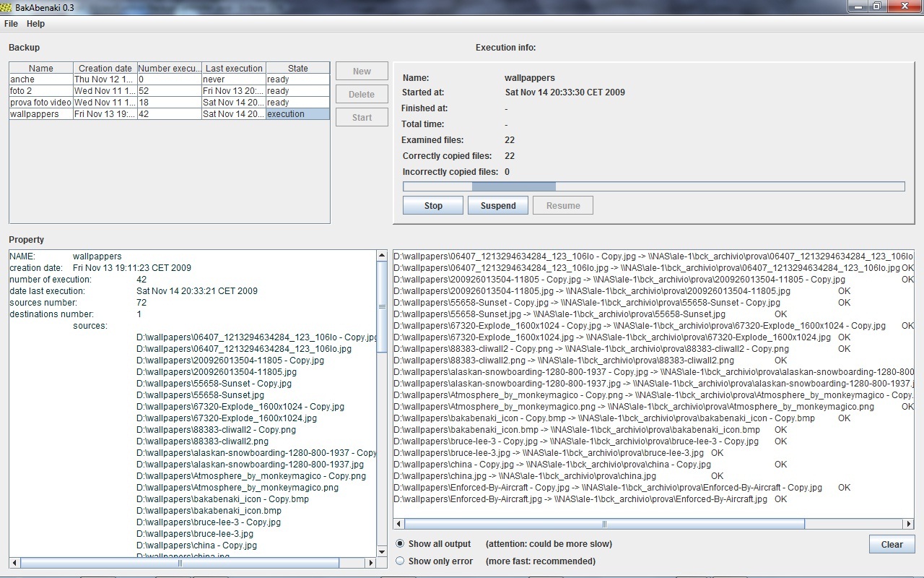
Task: Click the 'creation date:' line in Property panel
Action: 100,268
